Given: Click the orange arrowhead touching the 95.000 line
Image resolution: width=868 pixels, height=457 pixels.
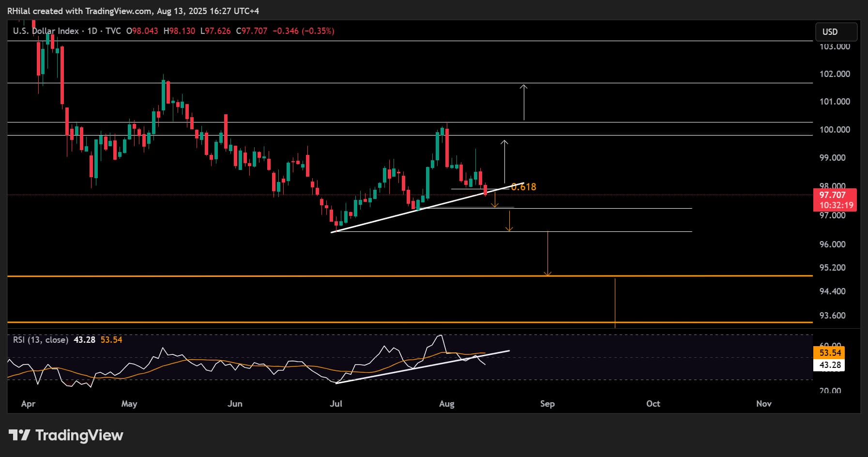Looking at the screenshot, I should click(548, 274).
